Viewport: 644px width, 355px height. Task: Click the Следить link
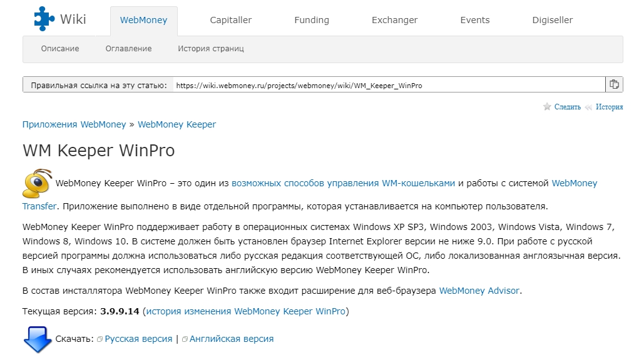click(x=567, y=107)
